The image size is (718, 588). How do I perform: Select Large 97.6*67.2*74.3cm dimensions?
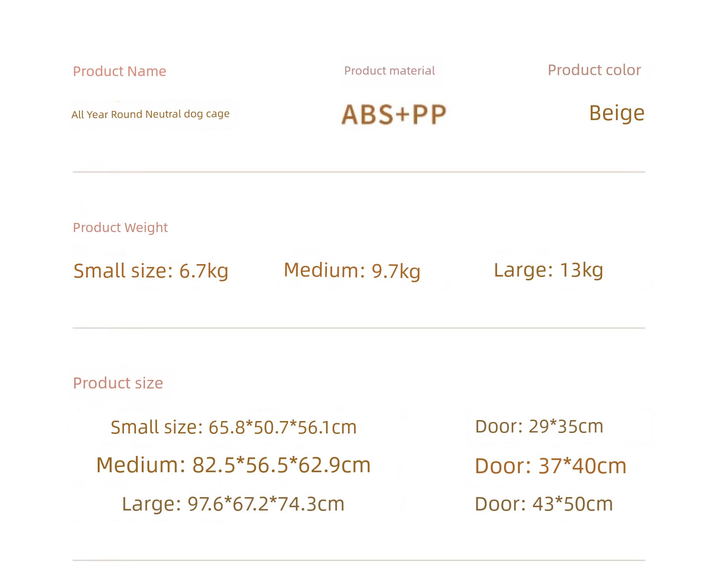233,504
